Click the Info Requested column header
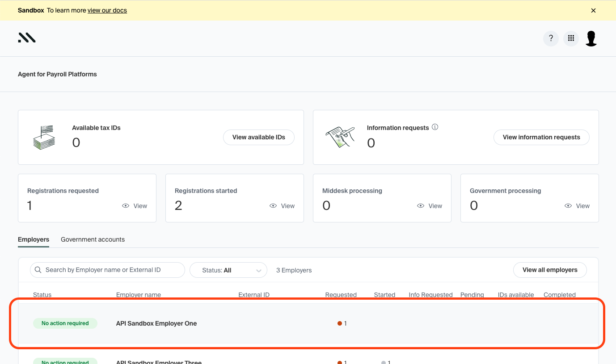 (x=430, y=295)
